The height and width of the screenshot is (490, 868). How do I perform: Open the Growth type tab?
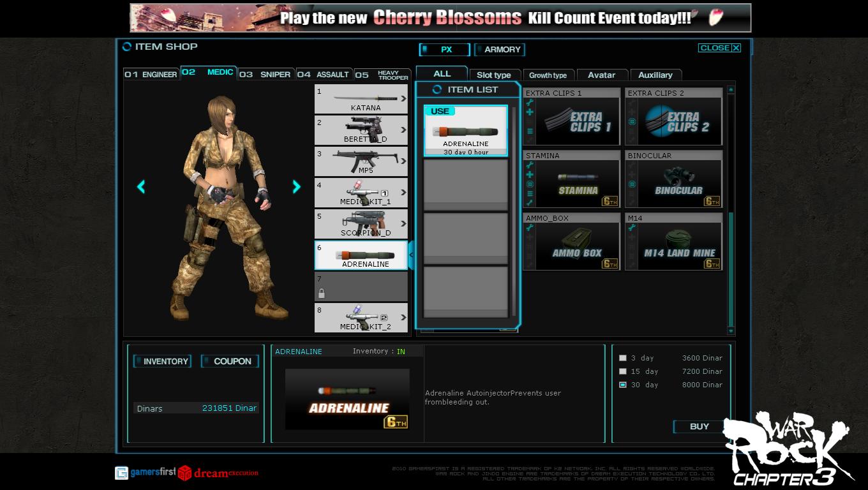coord(548,75)
